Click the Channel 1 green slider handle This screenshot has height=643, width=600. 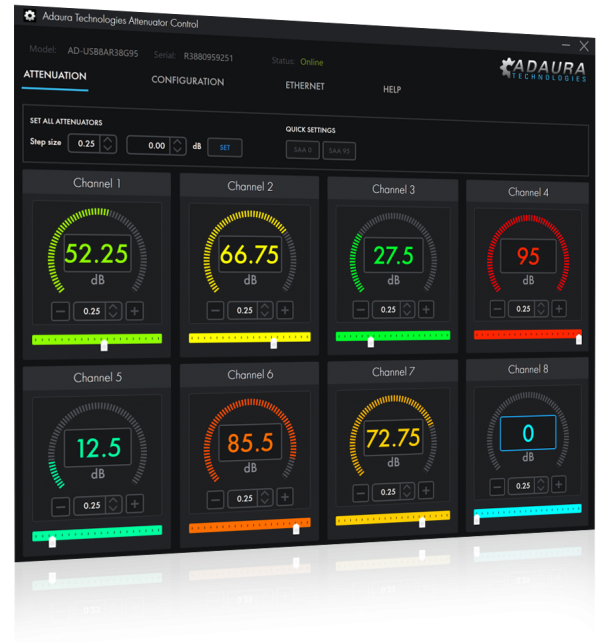[x=104, y=345]
